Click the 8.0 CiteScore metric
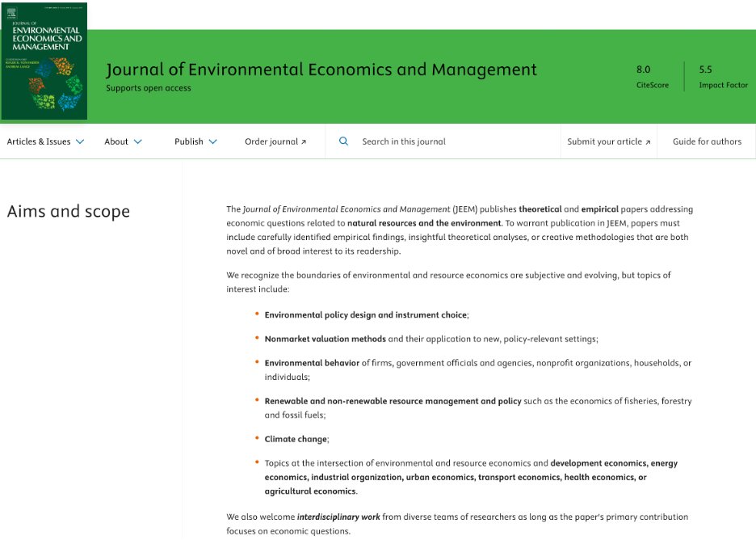The height and width of the screenshot is (540, 756). [653, 76]
